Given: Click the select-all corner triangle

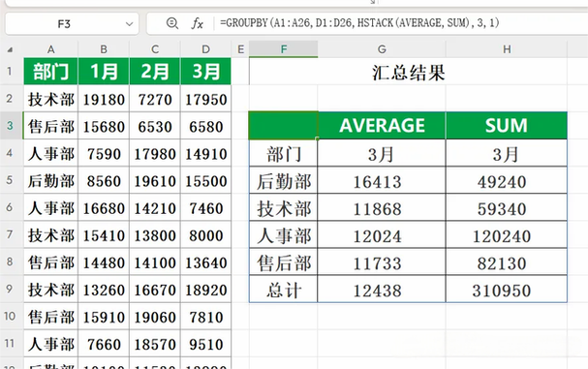Looking at the screenshot, I should pos(10,49).
